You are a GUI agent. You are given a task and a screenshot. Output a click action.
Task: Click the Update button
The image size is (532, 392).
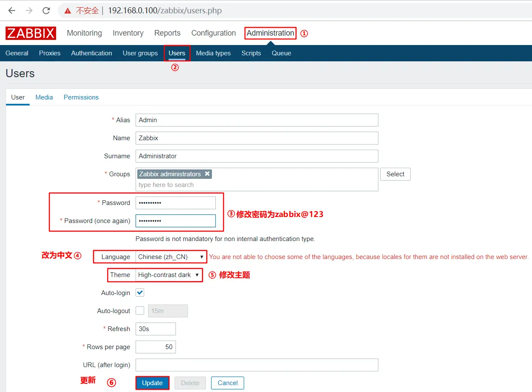coord(152,383)
